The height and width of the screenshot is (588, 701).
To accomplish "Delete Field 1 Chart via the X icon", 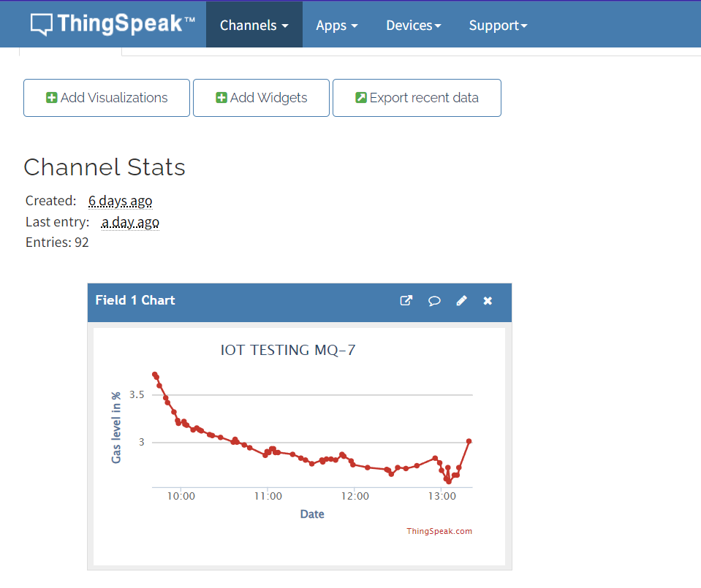I will point(487,300).
